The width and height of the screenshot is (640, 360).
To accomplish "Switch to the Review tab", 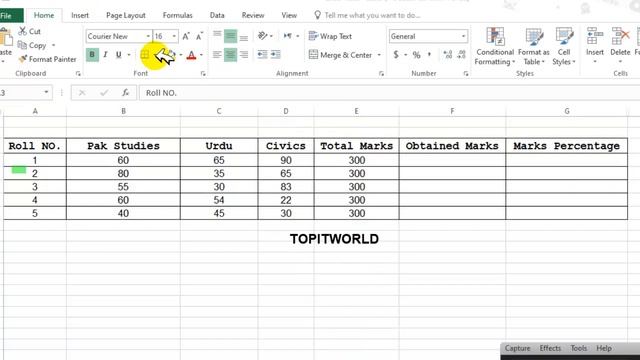I will 253,16.
